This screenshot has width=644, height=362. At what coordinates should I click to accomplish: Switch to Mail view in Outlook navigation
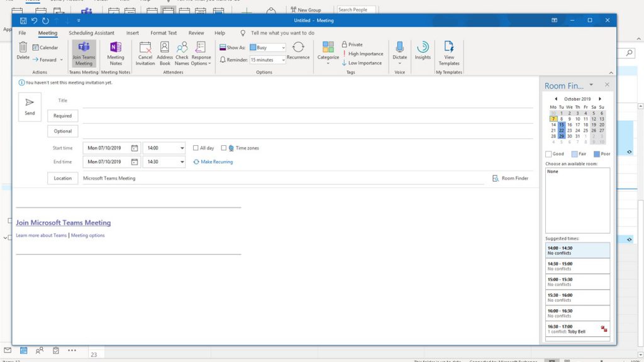point(8,350)
